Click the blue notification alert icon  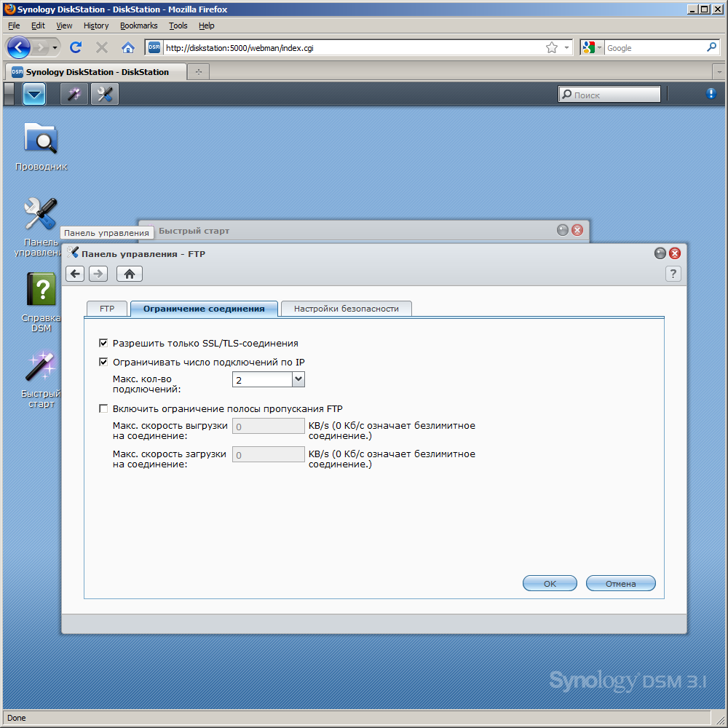click(x=711, y=94)
